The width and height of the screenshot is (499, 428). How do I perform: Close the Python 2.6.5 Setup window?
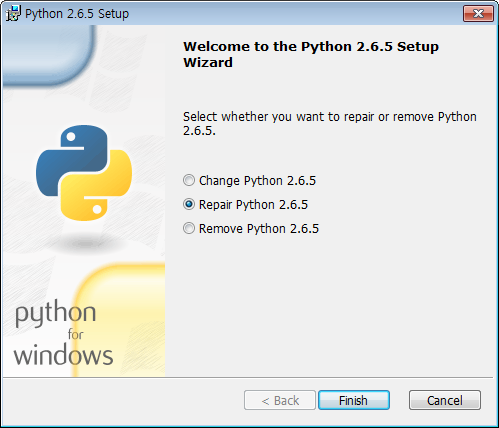(x=478, y=14)
